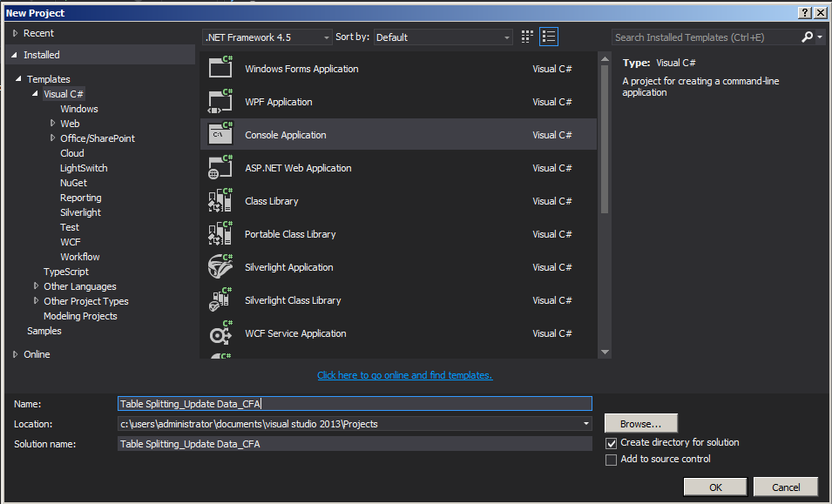The image size is (832, 504).
Task: Click the search magnifier in the template search box
Action: pyautogui.click(x=807, y=37)
